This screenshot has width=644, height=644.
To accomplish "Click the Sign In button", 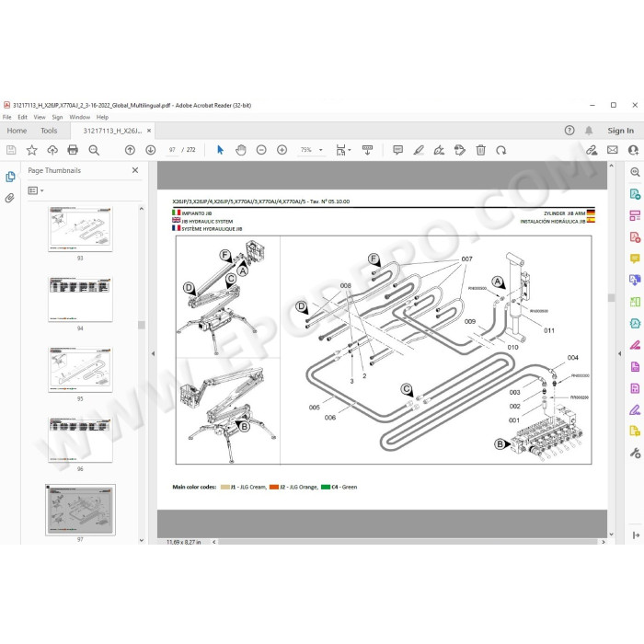I will coord(621,131).
